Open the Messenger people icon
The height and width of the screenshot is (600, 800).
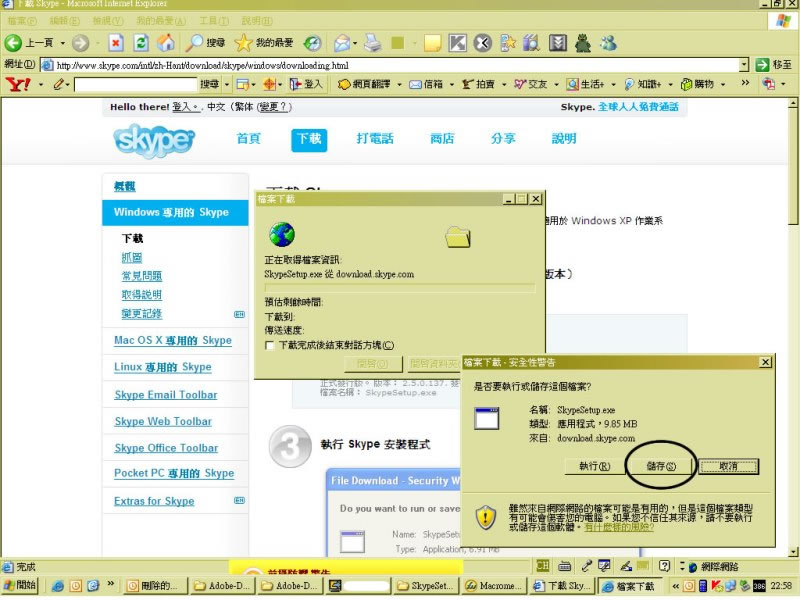(608, 43)
